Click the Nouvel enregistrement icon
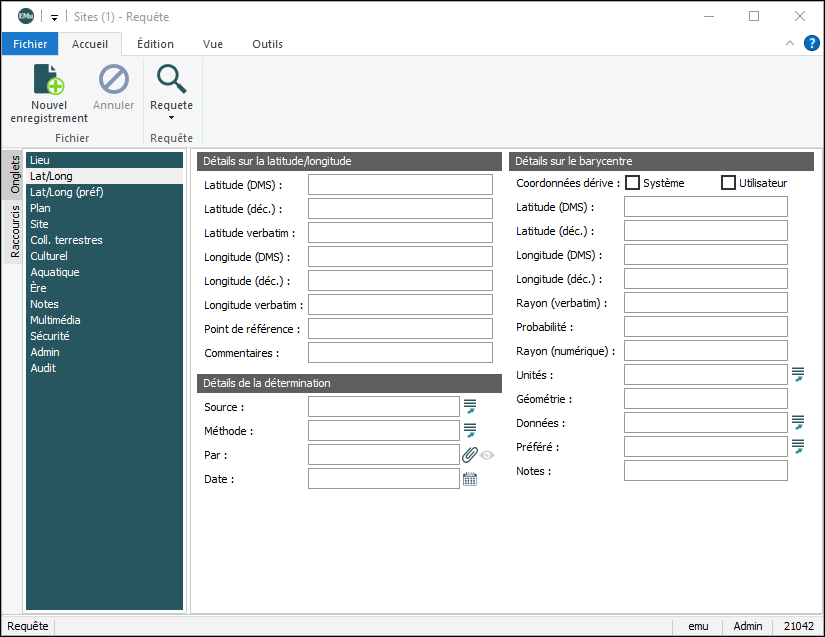The width and height of the screenshot is (825, 637). point(49,80)
